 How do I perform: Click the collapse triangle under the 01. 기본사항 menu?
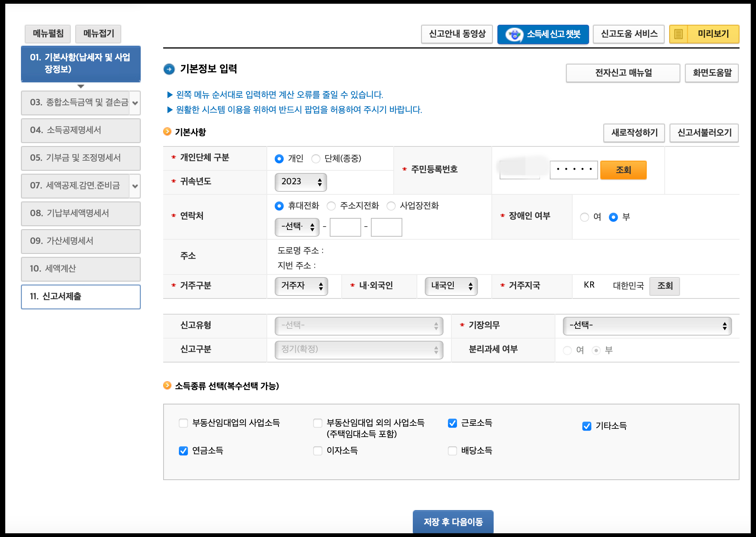point(81,87)
